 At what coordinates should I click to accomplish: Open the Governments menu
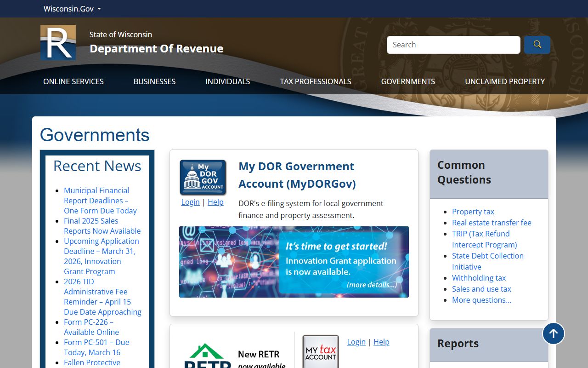pos(408,81)
